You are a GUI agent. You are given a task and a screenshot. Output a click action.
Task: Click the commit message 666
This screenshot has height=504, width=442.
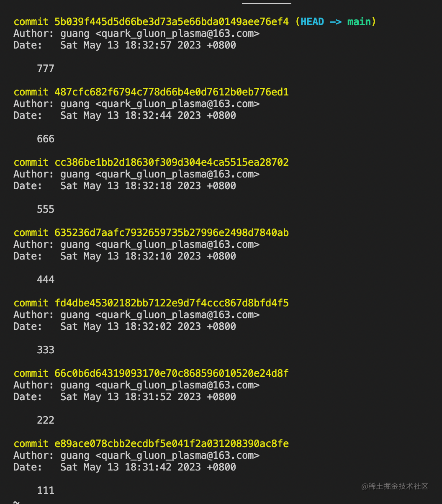pos(46,139)
